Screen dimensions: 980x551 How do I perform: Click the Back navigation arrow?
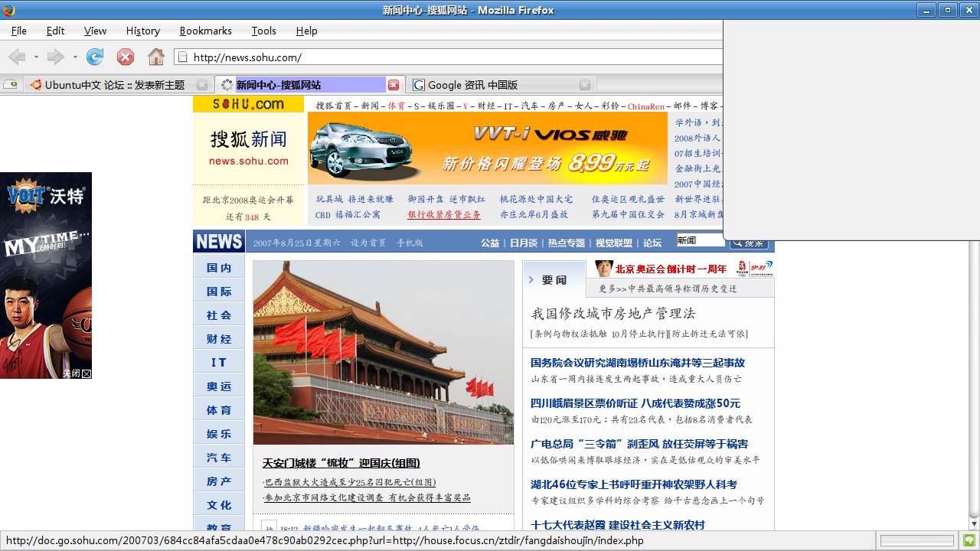[16, 57]
